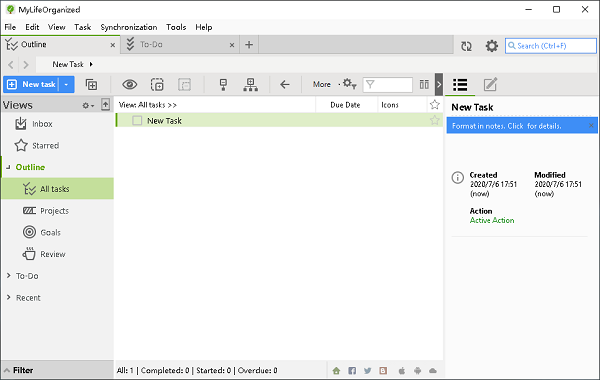
Task: Click the add subtask icon
Action: pos(91,85)
